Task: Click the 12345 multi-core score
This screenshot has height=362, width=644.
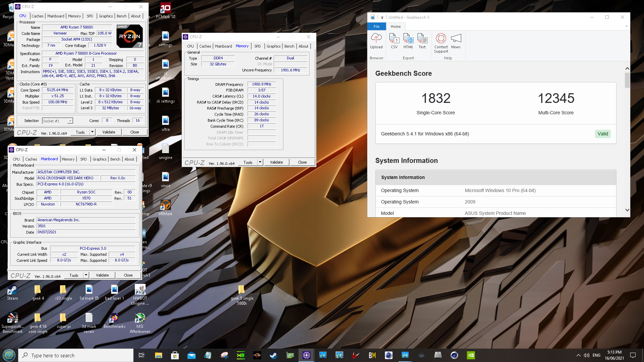Action: click(x=556, y=98)
